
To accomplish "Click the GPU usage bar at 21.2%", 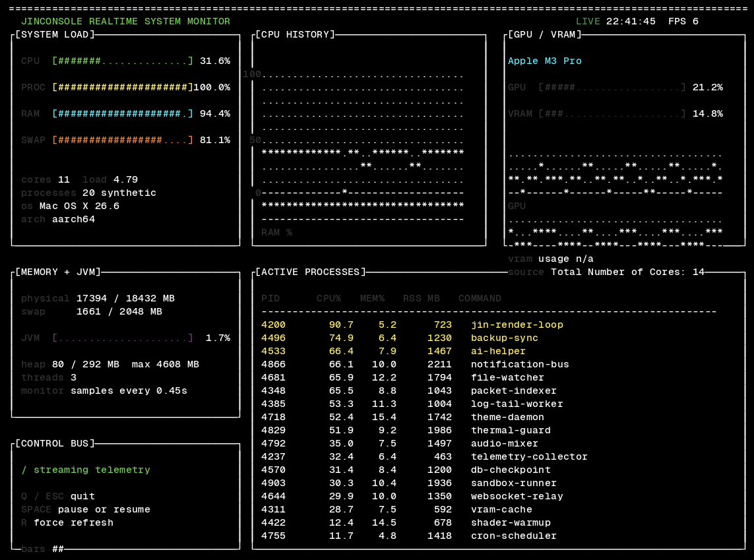I will click(612, 88).
